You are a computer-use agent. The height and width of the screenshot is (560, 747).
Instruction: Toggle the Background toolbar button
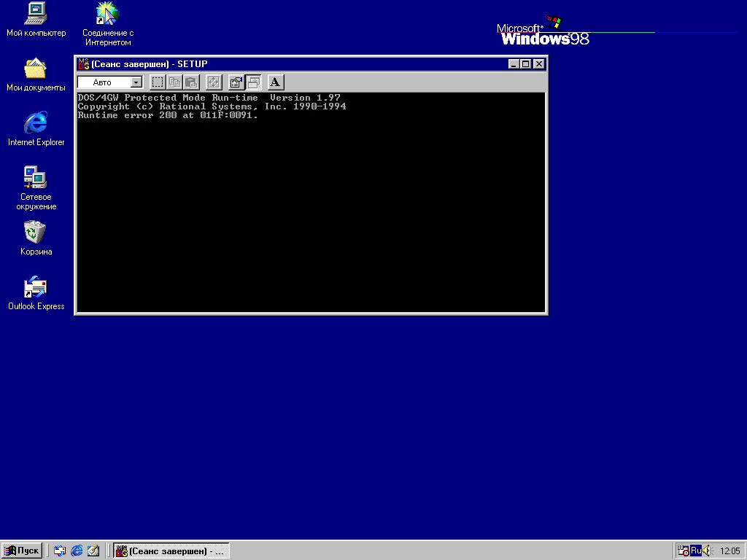pos(253,82)
